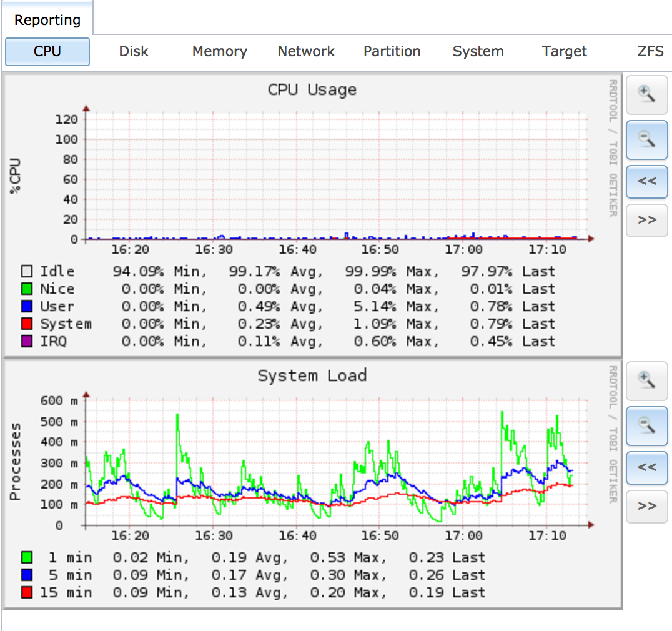Click the 17:00 mark on CPU Usage graph
The width and height of the screenshot is (672, 631).
[463, 249]
